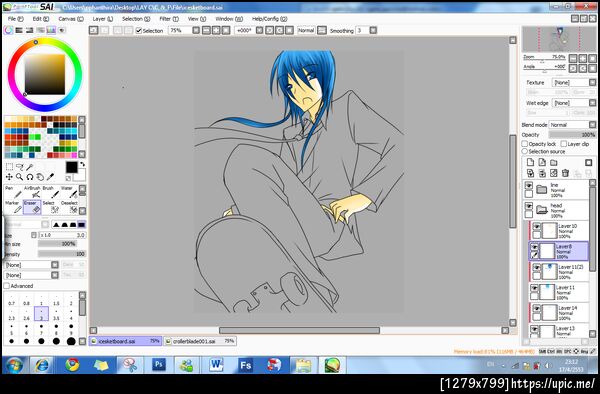Activate the Move tool

coord(9,177)
